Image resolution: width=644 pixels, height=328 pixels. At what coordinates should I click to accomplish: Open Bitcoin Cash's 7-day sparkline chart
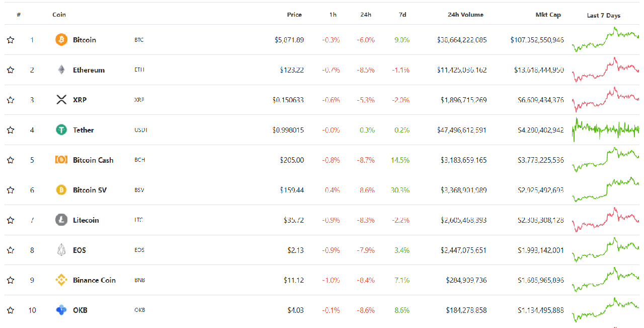pyautogui.click(x=605, y=160)
